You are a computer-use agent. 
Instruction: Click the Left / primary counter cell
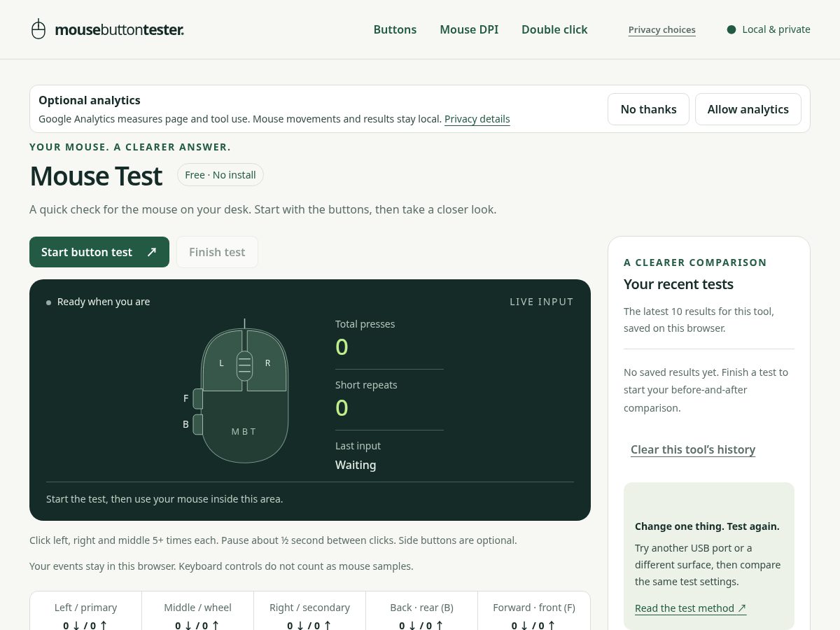(x=85, y=611)
